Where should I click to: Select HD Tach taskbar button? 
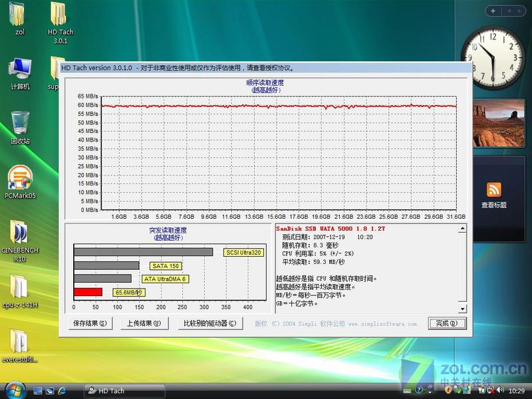(x=124, y=391)
